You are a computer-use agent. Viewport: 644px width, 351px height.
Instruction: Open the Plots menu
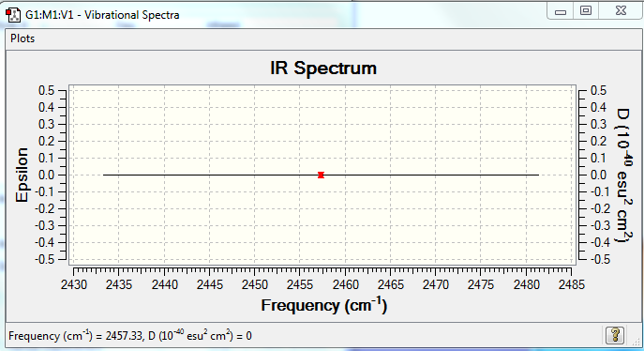(22, 38)
